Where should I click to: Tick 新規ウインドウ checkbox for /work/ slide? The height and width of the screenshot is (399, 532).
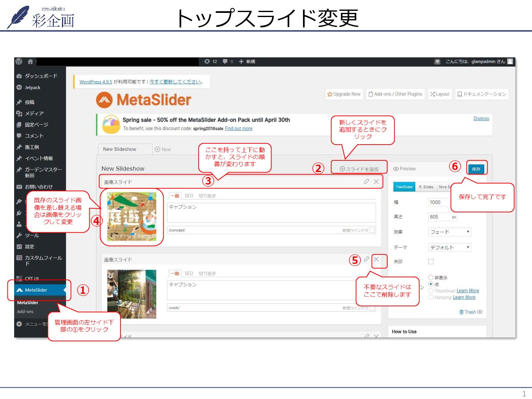[x=372, y=308]
